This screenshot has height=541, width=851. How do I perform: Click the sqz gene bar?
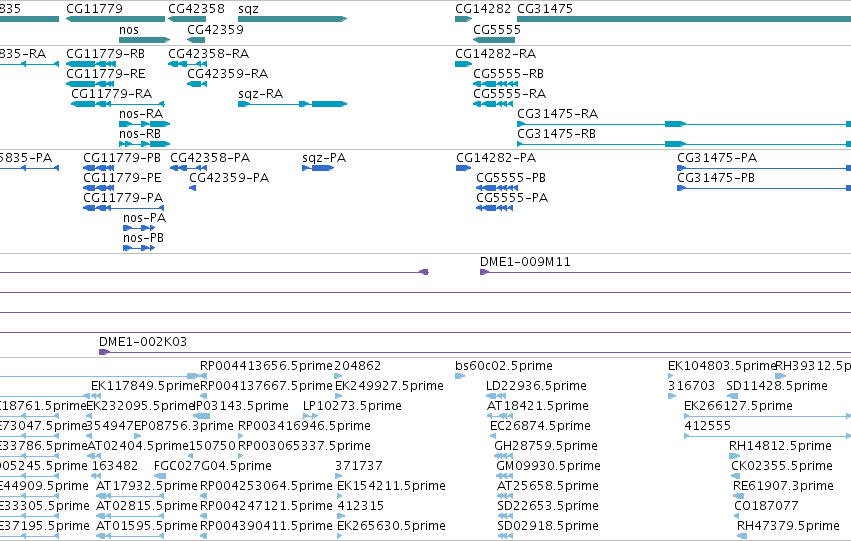point(293,19)
